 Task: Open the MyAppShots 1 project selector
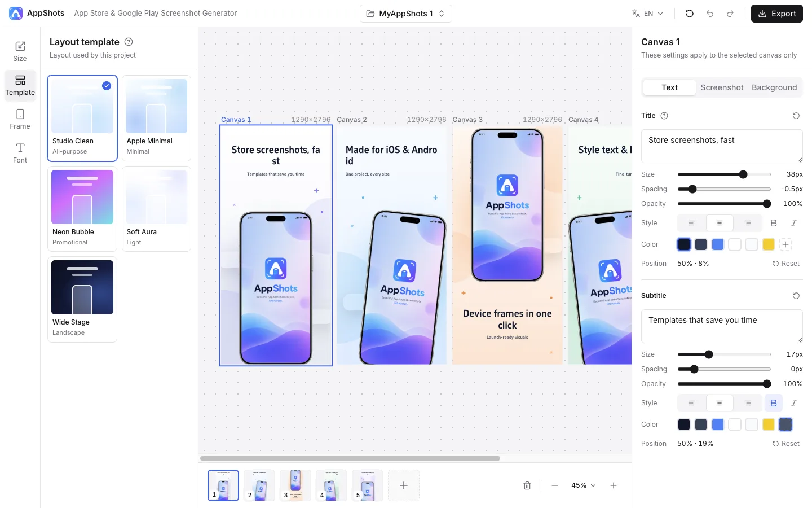(x=406, y=14)
